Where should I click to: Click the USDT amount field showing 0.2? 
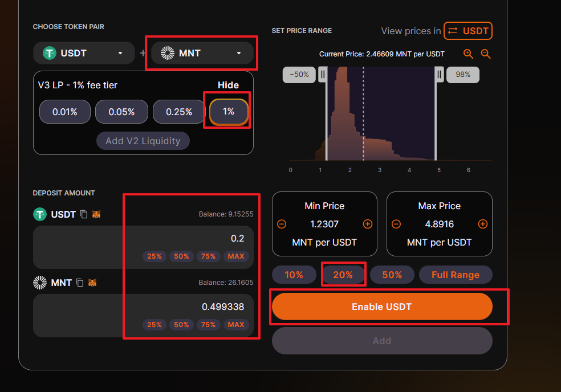[143, 238]
